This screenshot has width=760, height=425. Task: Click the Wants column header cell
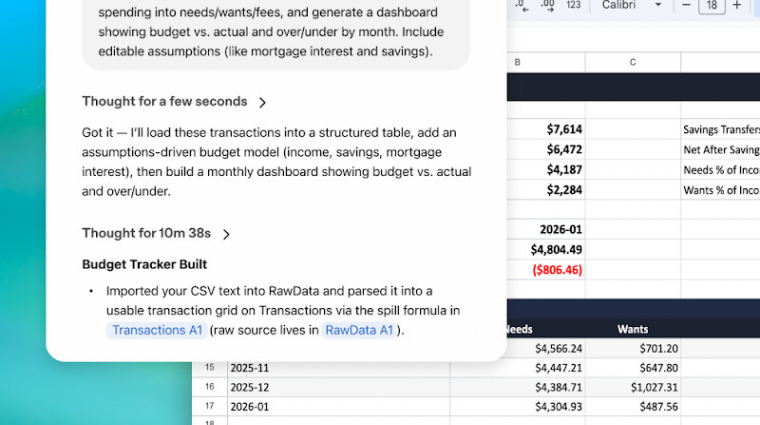(x=633, y=329)
